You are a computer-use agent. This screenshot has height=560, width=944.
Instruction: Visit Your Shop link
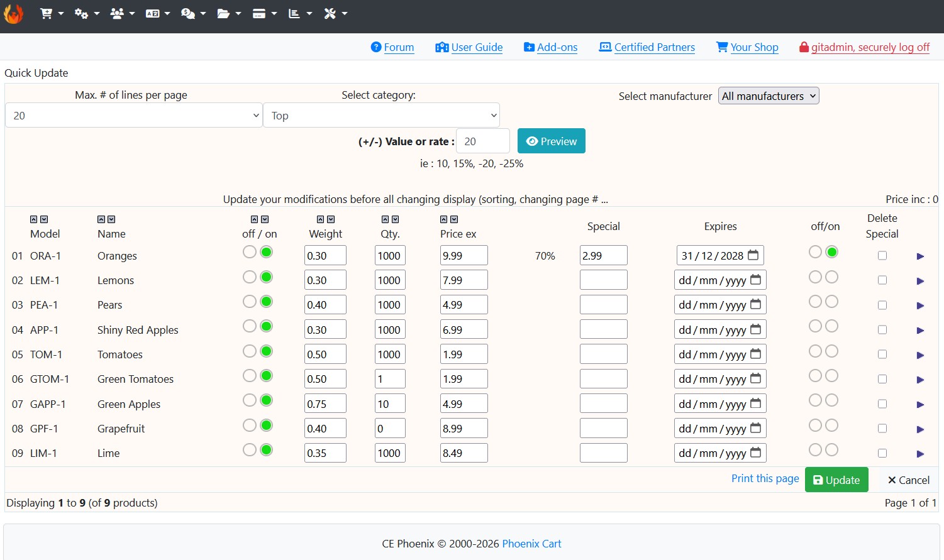[x=747, y=47]
